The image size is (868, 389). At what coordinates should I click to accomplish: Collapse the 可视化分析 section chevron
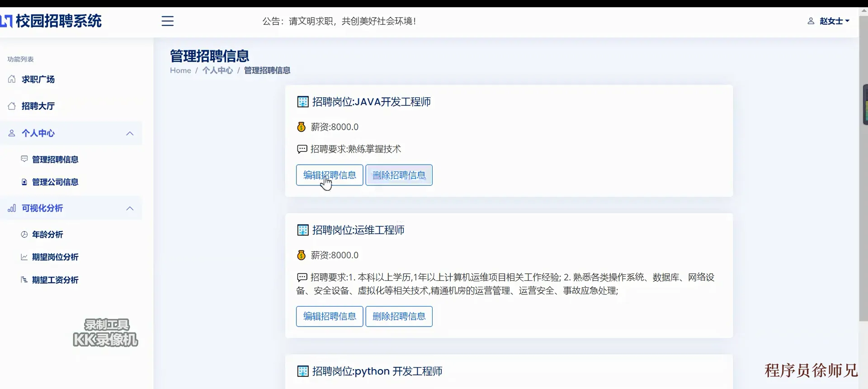click(x=130, y=209)
